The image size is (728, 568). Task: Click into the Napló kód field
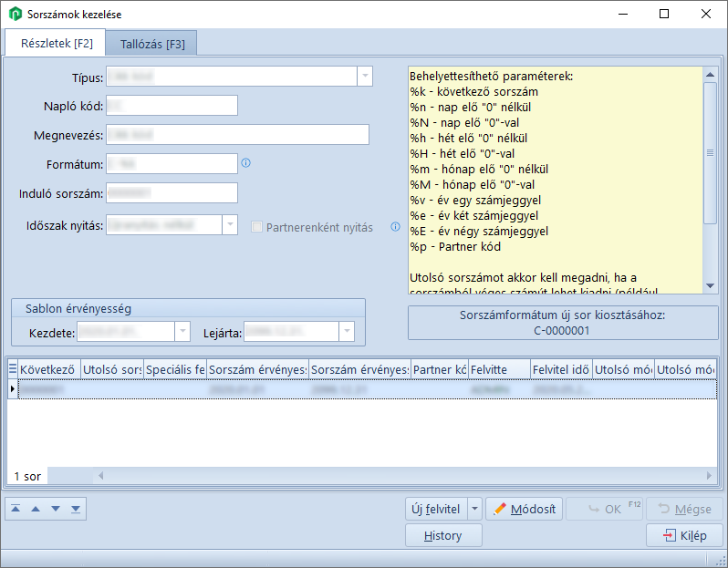172,106
